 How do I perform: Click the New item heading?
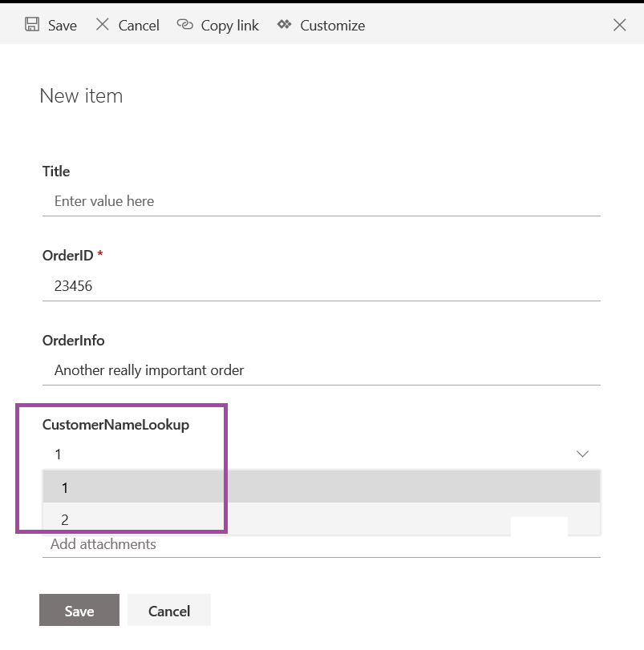pyautogui.click(x=81, y=96)
